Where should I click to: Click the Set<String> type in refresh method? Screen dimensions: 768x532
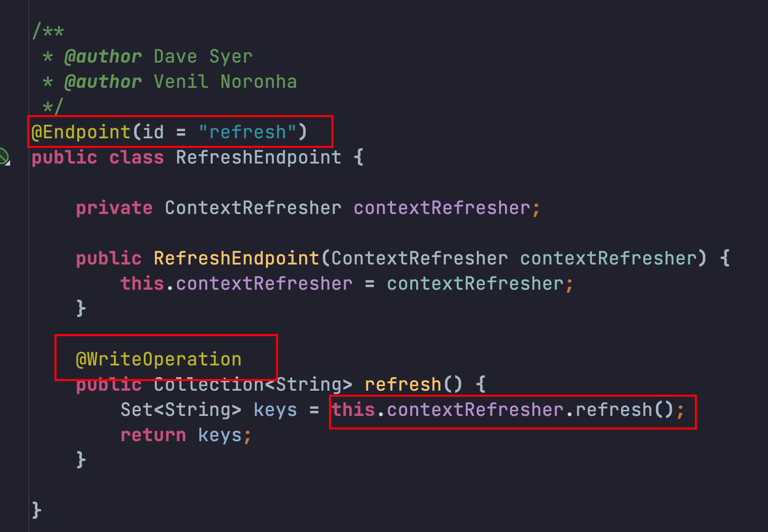(x=181, y=410)
